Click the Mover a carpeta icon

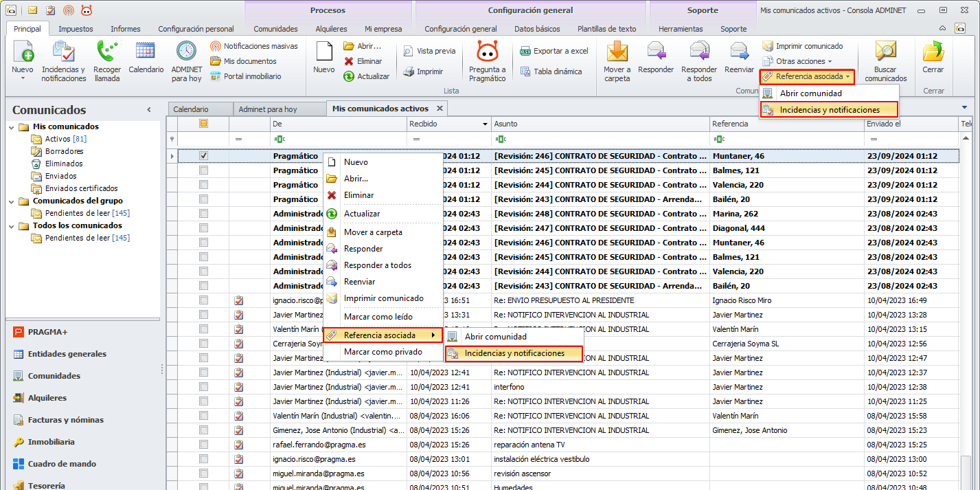tap(617, 52)
